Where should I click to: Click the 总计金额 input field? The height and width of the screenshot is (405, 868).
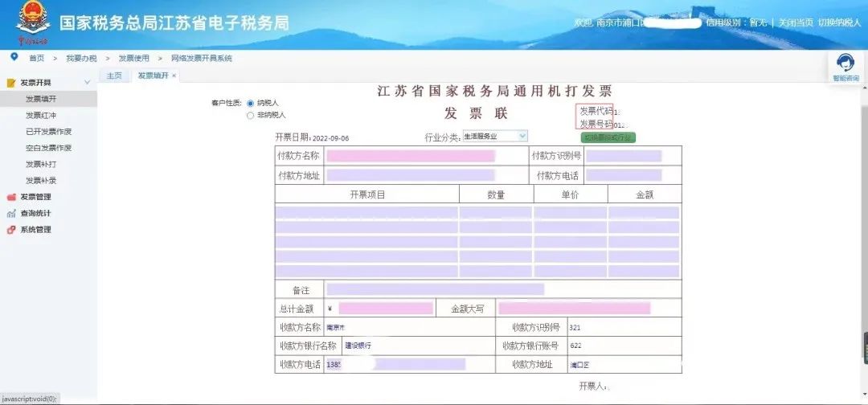point(386,309)
